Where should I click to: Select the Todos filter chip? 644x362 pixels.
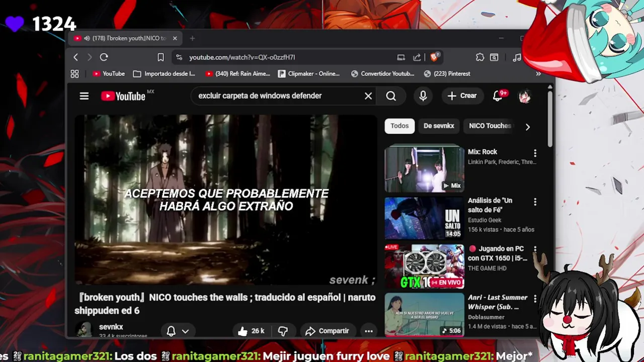pos(399,126)
